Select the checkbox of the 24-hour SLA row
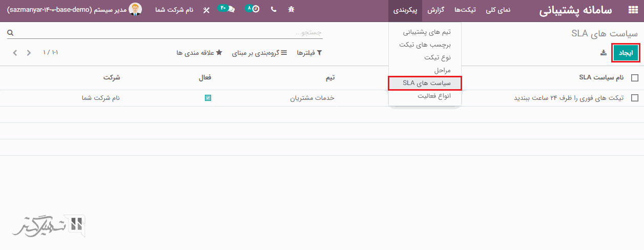Screen dimensions: 644x250 pyautogui.click(x=635, y=98)
